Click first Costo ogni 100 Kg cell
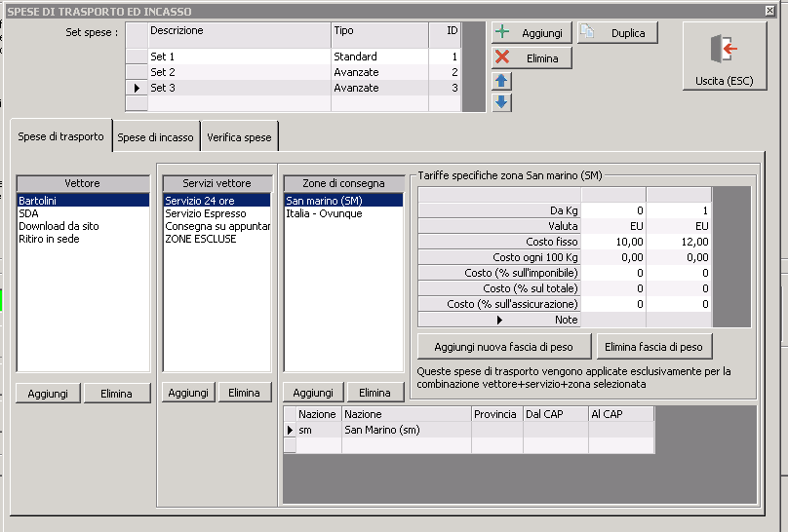This screenshot has height=532, width=788. click(613, 257)
